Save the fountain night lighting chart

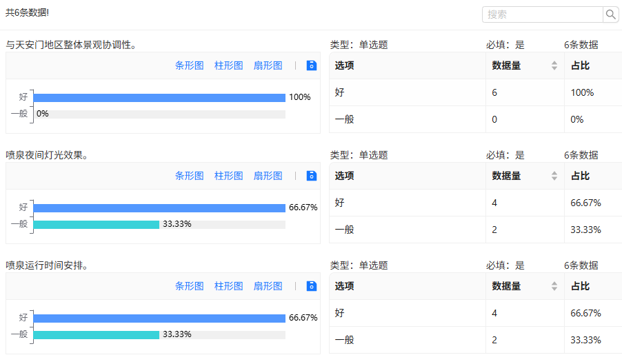311,176
